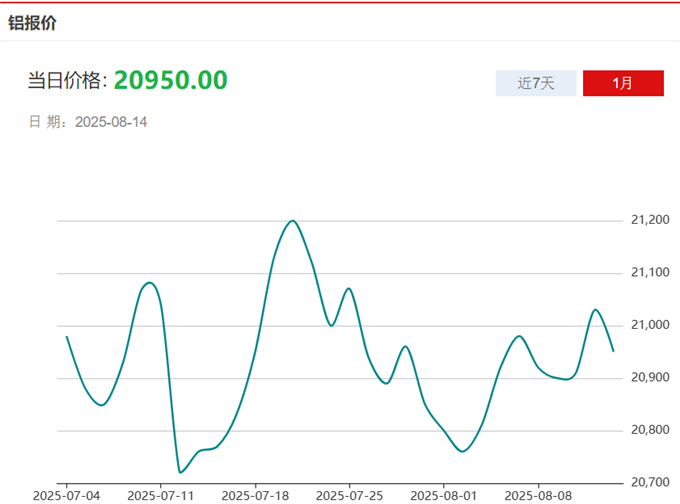Click the 铝报价 panel title
Image resolution: width=680 pixels, height=504 pixels.
coord(33,22)
